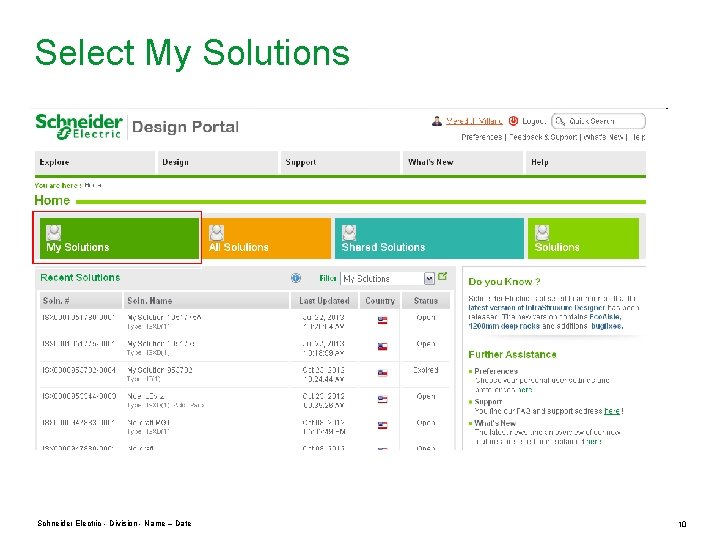The height and width of the screenshot is (540, 720).
Task: Click the 'Recent Solutions' heading
Action: click(x=80, y=277)
